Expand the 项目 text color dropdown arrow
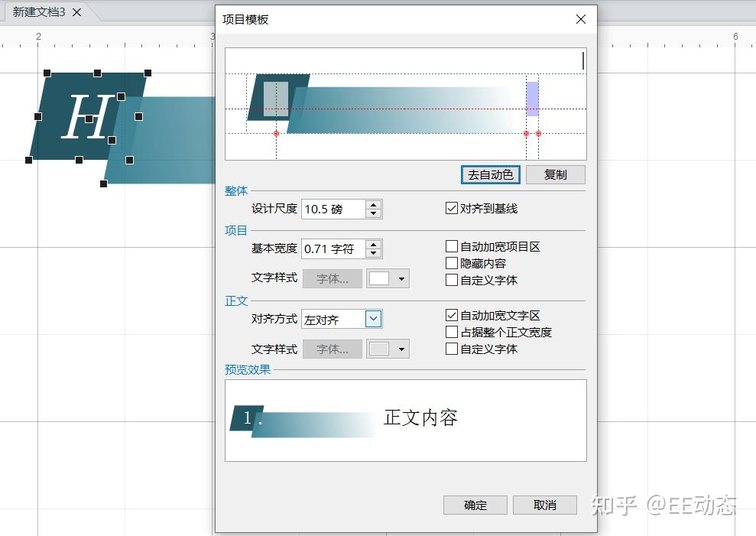 tap(401, 279)
